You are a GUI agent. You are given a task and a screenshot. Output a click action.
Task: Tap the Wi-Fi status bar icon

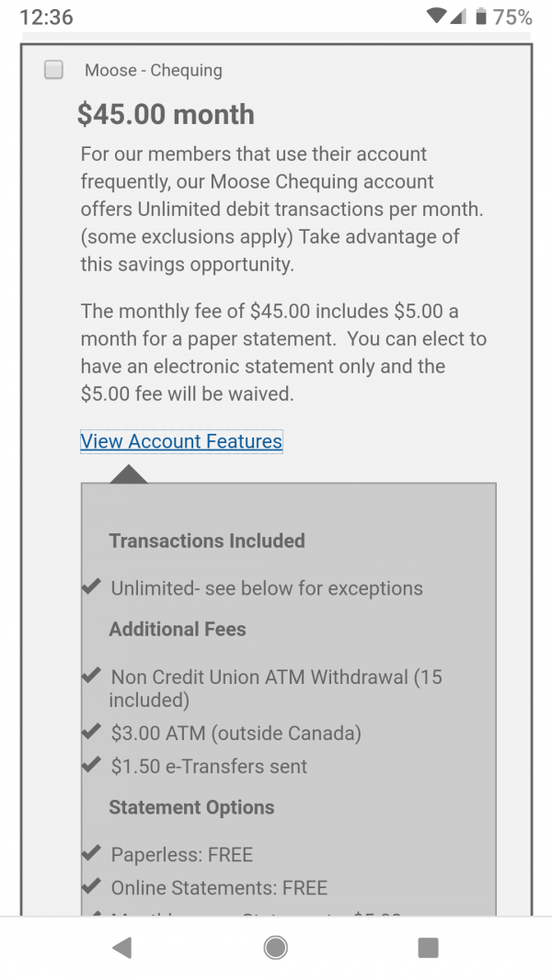pyautogui.click(x=437, y=17)
